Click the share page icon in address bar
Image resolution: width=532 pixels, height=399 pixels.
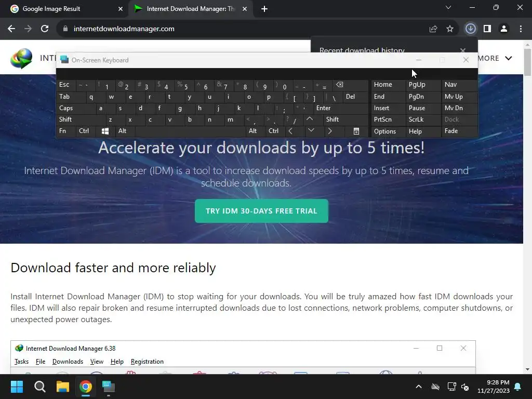433,29
